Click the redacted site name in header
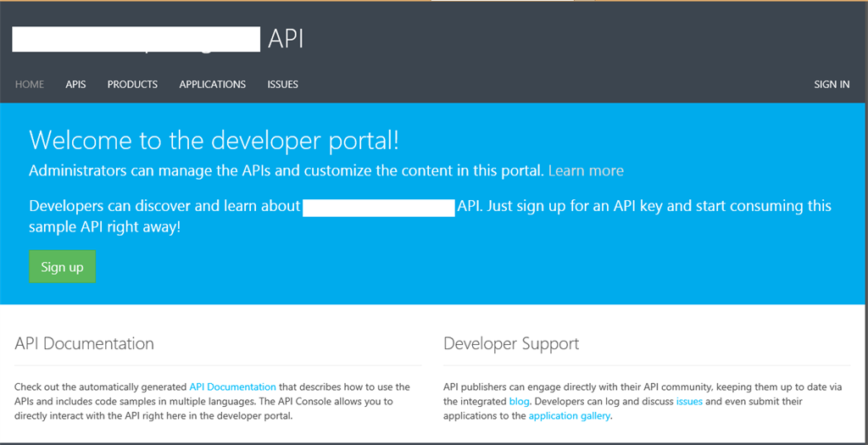The width and height of the screenshot is (868, 445). click(136, 39)
